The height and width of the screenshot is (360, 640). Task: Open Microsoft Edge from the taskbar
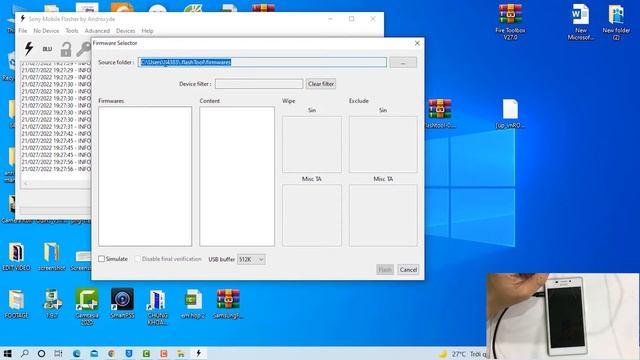[76, 353]
